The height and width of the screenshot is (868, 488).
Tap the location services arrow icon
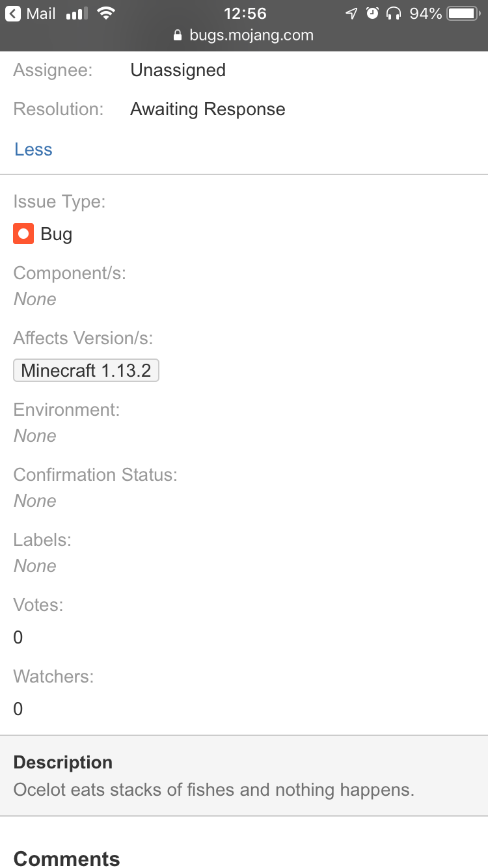click(x=351, y=14)
